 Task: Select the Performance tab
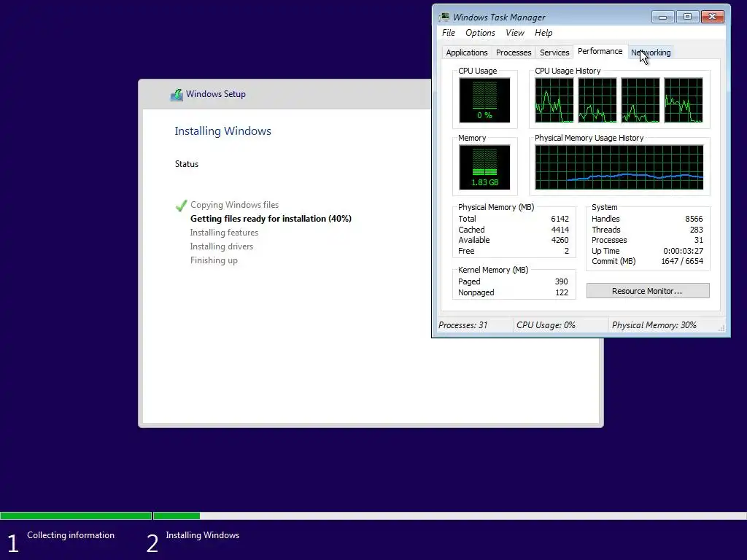[x=600, y=52]
